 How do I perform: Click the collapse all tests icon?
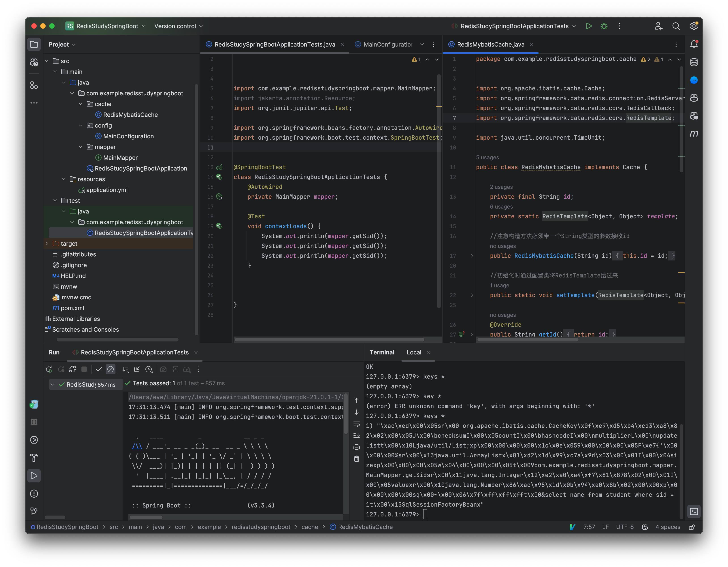[137, 369]
